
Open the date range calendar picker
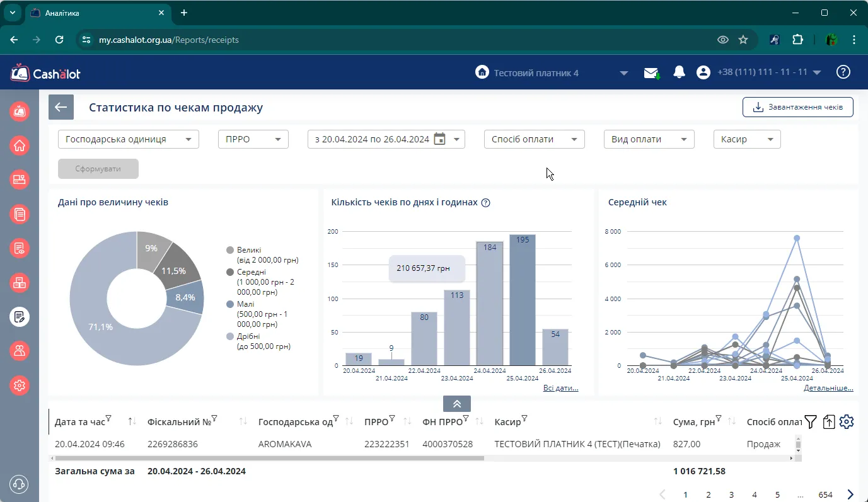pyautogui.click(x=440, y=139)
